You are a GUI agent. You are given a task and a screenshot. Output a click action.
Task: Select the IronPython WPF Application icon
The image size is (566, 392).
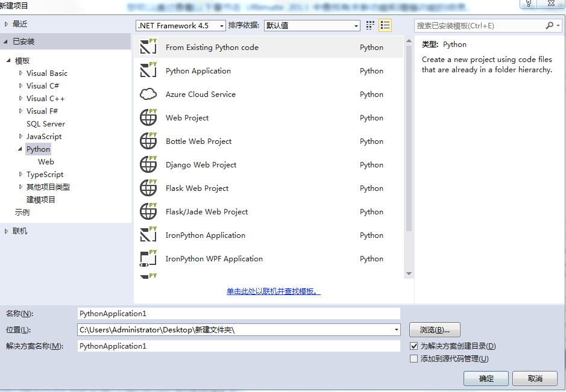click(148, 258)
